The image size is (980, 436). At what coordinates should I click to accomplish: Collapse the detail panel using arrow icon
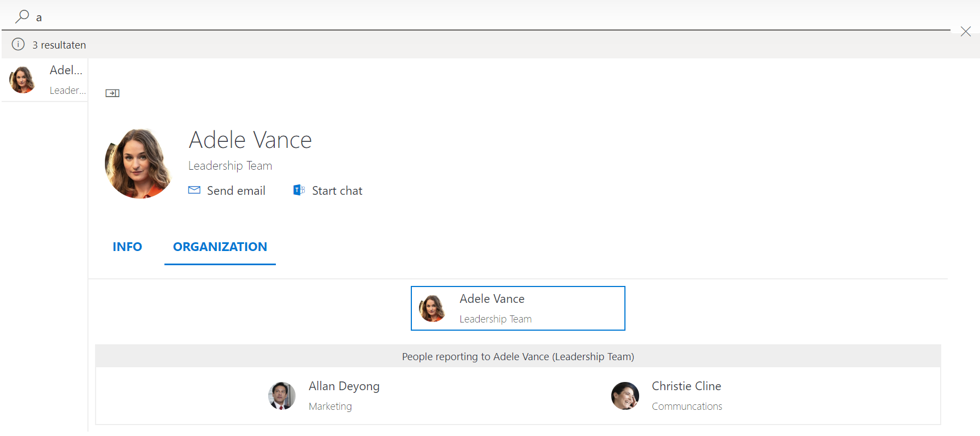[x=113, y=93]
